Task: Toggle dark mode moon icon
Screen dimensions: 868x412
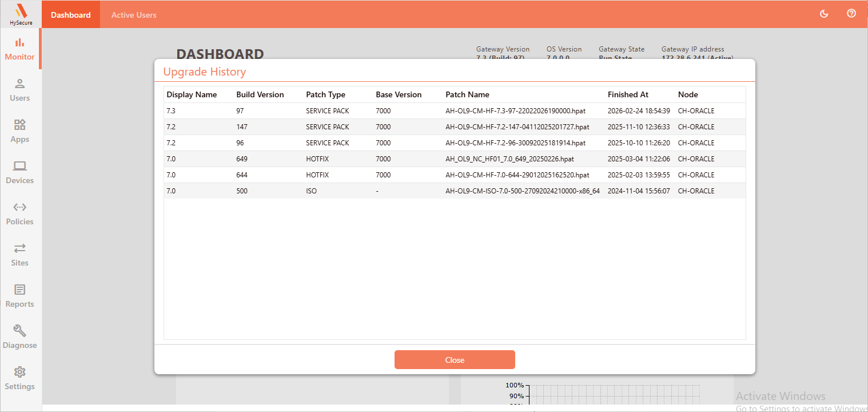Action: coord(824,14)
